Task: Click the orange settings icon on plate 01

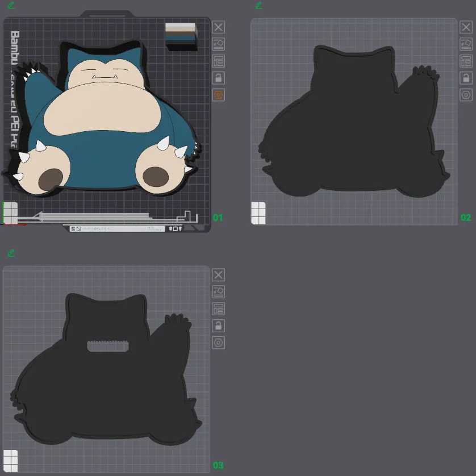Action: point(218,95)
